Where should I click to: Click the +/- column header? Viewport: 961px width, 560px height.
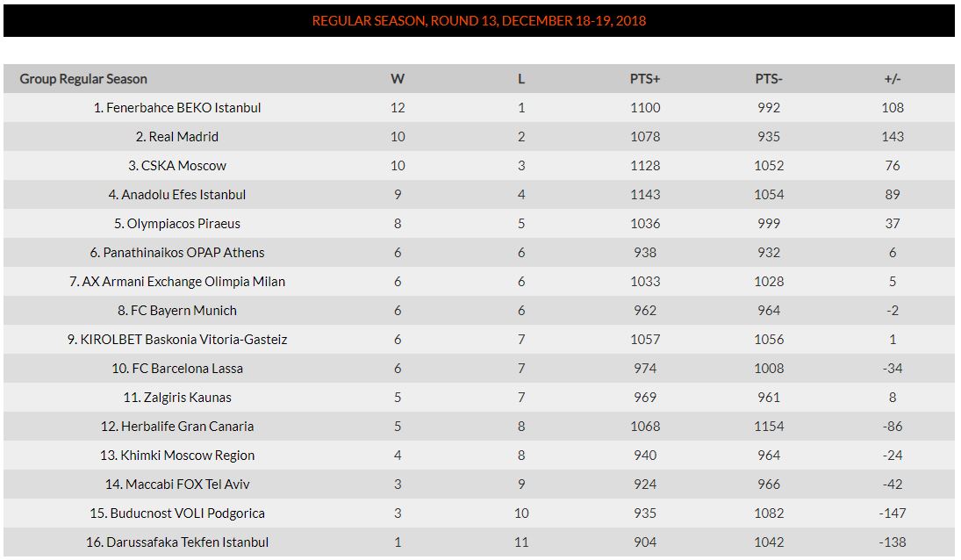point(893,79)
